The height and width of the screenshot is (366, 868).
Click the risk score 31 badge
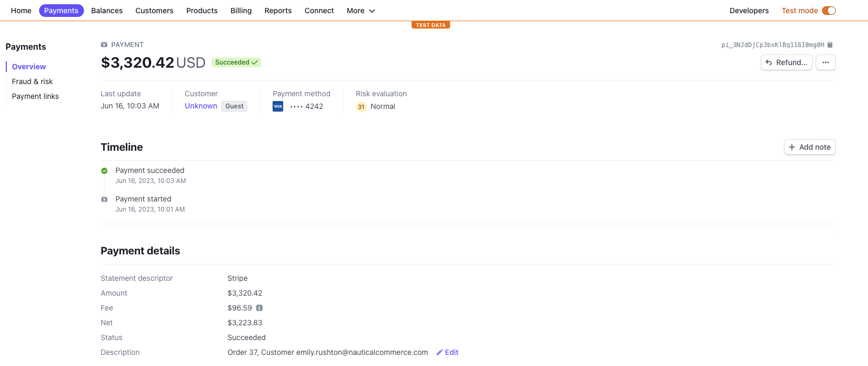[x=361, y=107]
